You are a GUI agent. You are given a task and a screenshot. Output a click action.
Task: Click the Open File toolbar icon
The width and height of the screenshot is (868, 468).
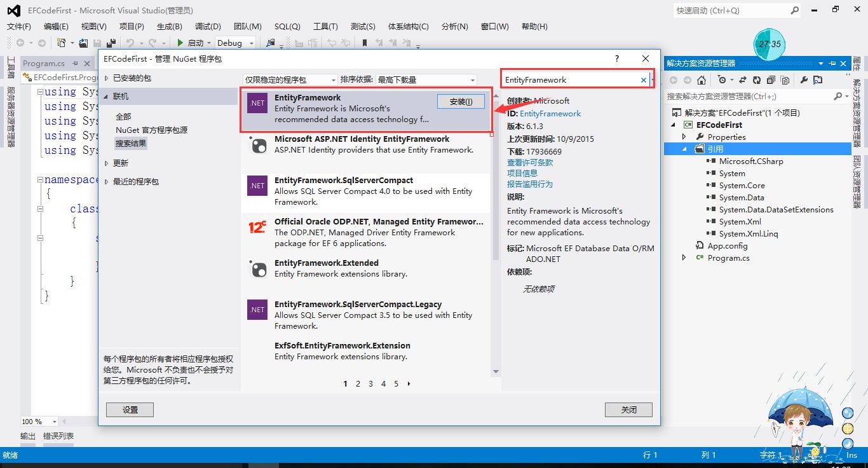coord(83,43)
